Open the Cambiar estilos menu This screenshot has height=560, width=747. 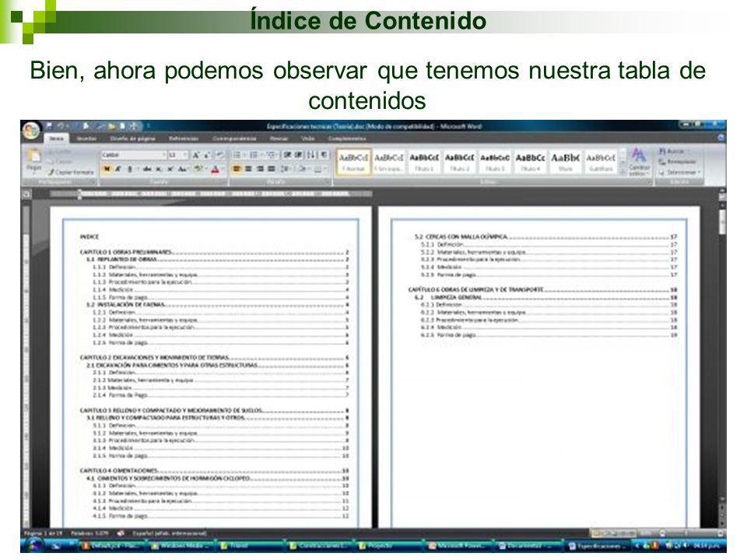pos(639,162)
